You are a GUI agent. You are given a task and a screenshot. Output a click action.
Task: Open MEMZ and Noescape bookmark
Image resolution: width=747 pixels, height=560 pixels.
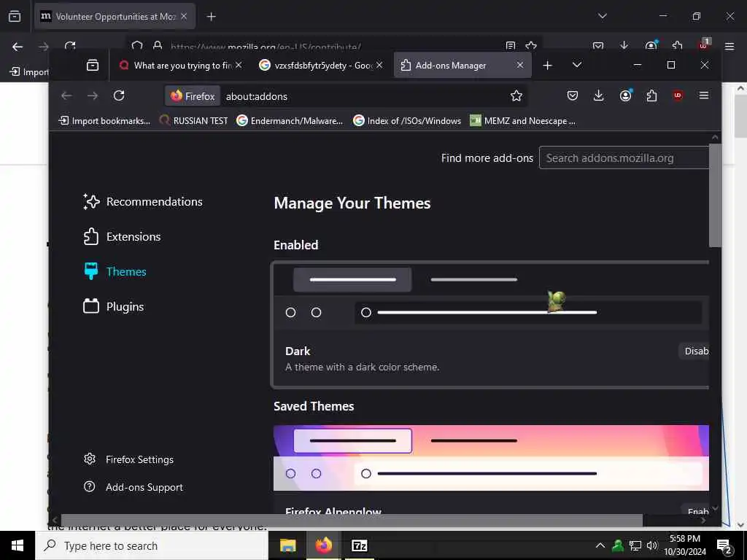[522, 121]
